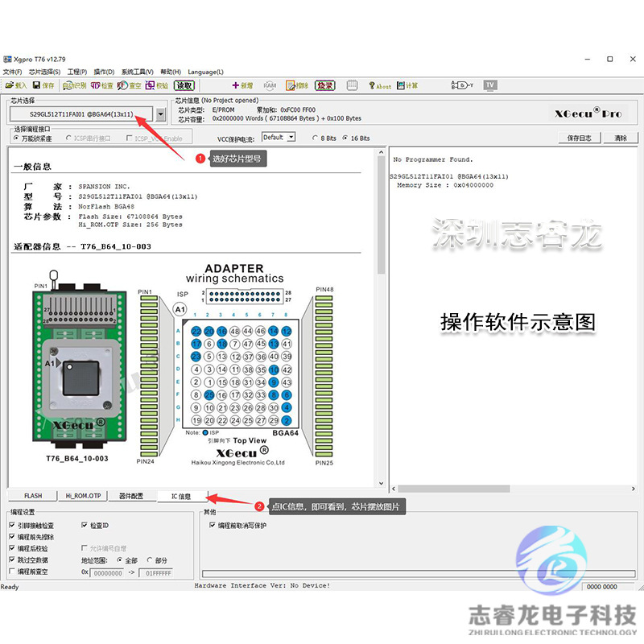Select the 部分 address range radio
644x644 pixels.
pos(150,559)
